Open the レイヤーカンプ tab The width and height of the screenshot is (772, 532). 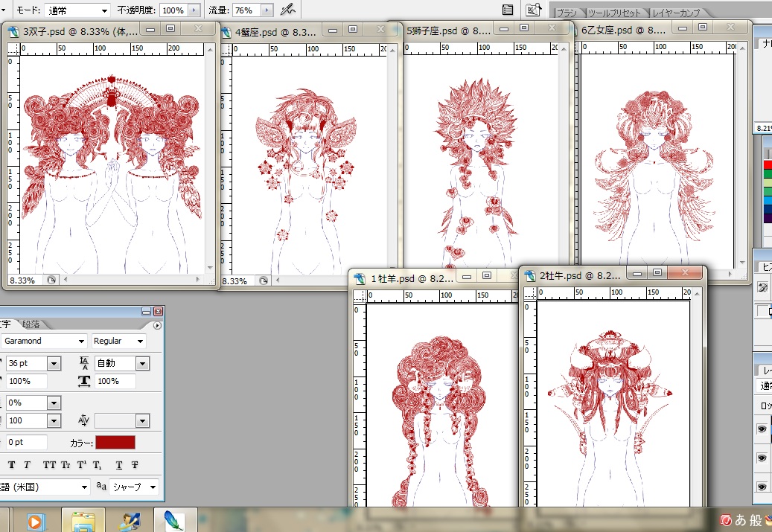[x=677, y=13]
